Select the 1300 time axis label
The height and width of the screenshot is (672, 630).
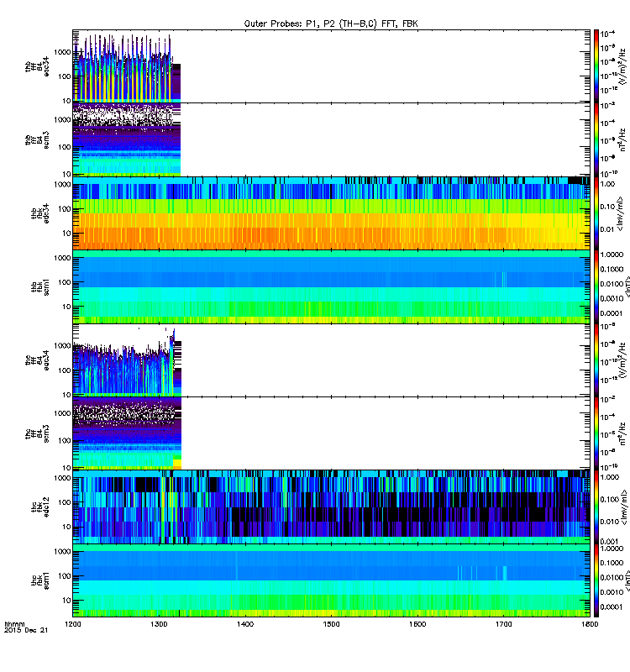click(x=159, y=624)
